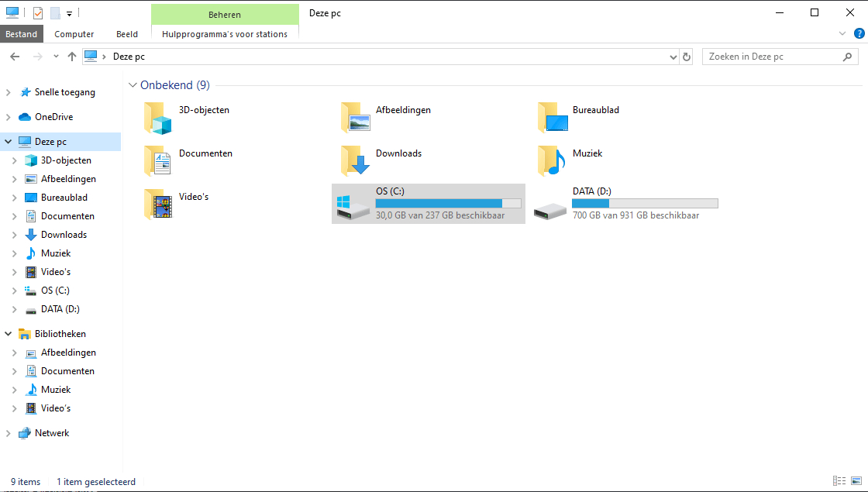Select Downloads in the navigation tree
The width and height of the screenshot is (868, 492).
pyautogui.click(x=64, y=235)
